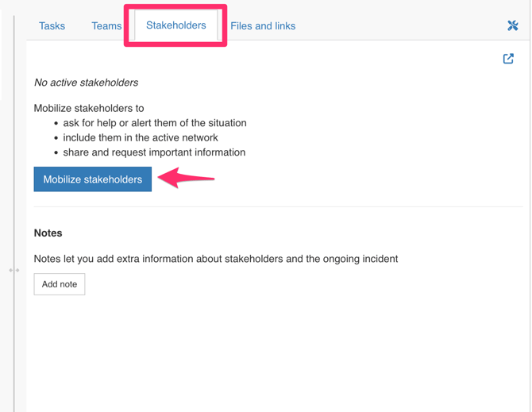532x412 pixels.
Task: Click the vertical gray panel border
Action: coord(14,159)
